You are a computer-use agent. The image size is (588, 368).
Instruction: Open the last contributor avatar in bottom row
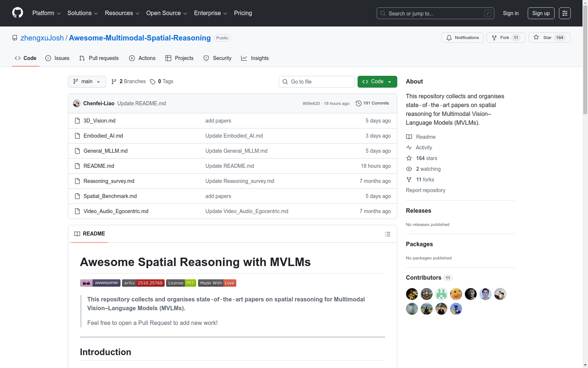[456, 309]
